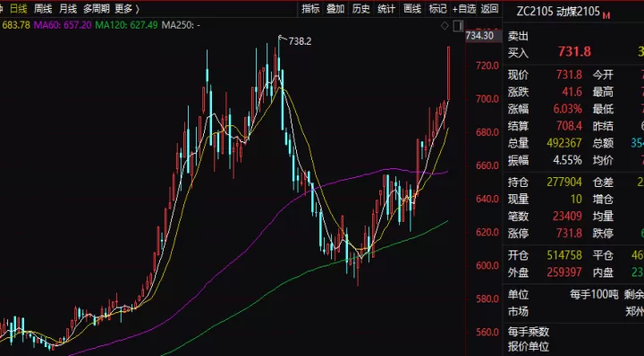Click the 涨幅 value 6.03%
Image resolution: width=644 pixels, height=356 pixels.
567,109
